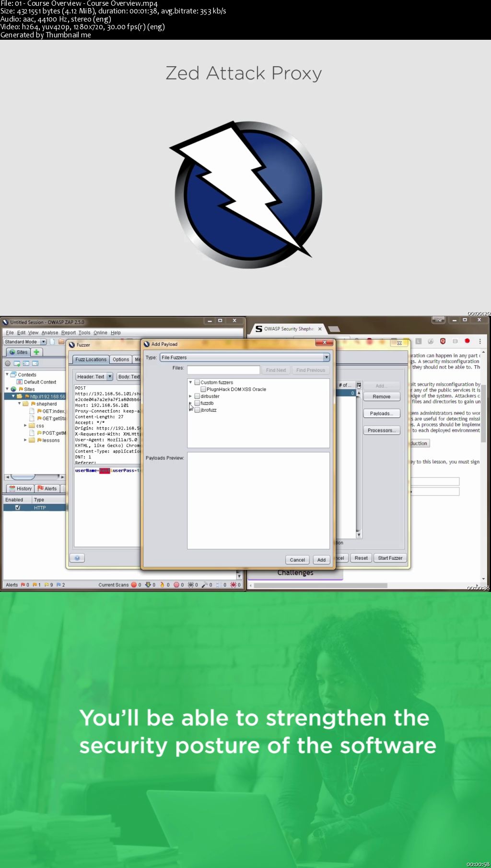Open the File menu
This screenshot has width=491, height=868.
click(x=10, y=333)
